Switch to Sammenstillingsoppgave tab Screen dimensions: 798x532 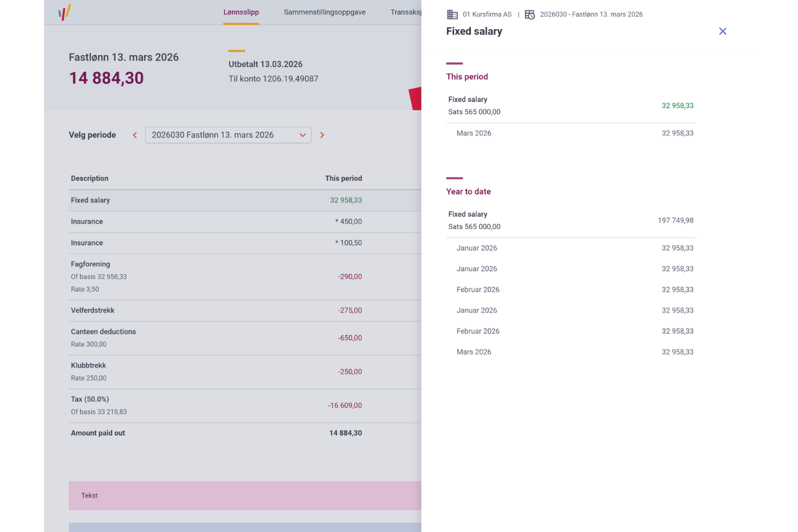(x=325, y=12)
